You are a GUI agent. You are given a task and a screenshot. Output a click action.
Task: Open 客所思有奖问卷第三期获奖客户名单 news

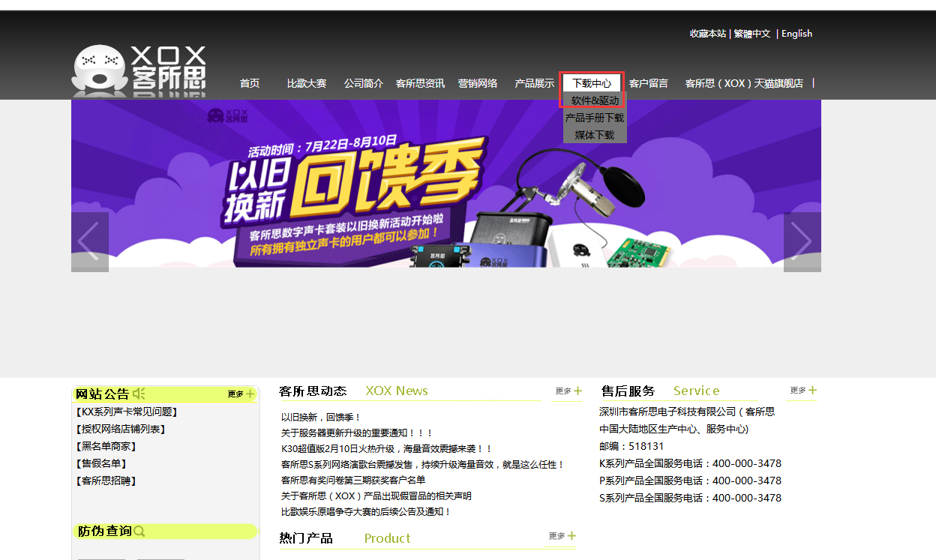353,480
